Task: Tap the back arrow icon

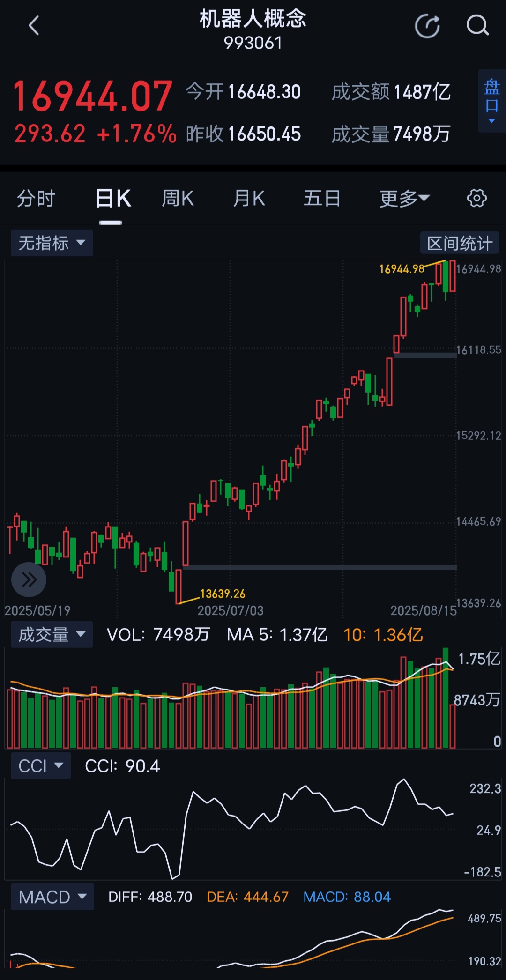Action: (x=34, y=26)
